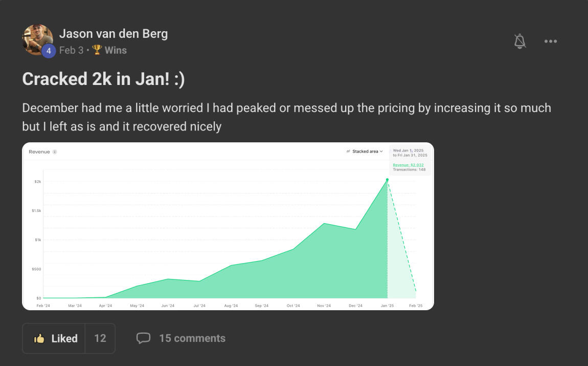Open the Wins category link
This screenshot has height=366, width=588.
point(116,50)
